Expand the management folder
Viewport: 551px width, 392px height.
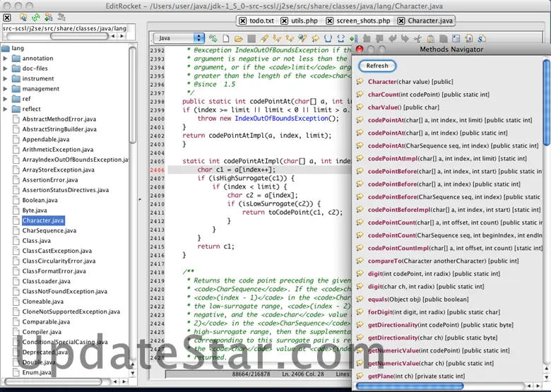click(x=6, y=89)
